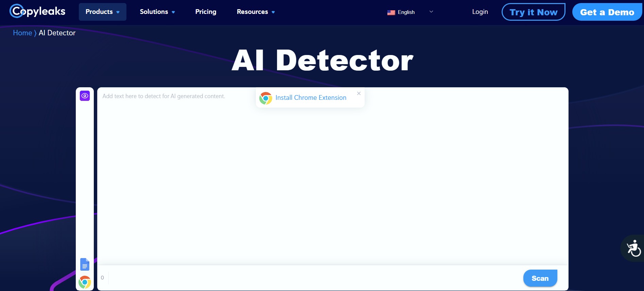The height and width of the screenshot is (291, 644).
Task: Dismiss the Install Chrome Extension banner
Action: (x=359, y=93)
